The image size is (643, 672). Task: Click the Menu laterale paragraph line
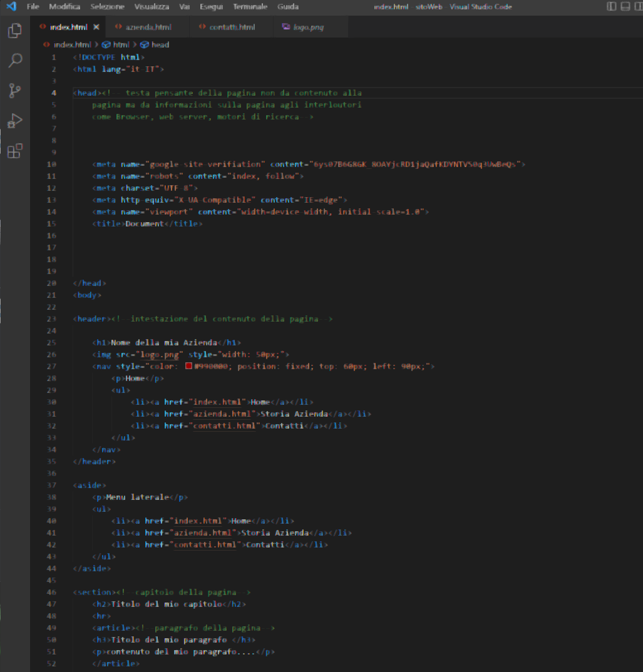[140, 497]
